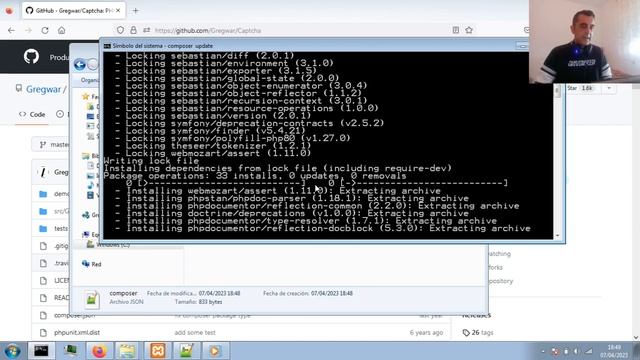This screenshot has height=360, width=640.
Task: Click the Explorer back arrow button
Action: (x=80, y=64)
